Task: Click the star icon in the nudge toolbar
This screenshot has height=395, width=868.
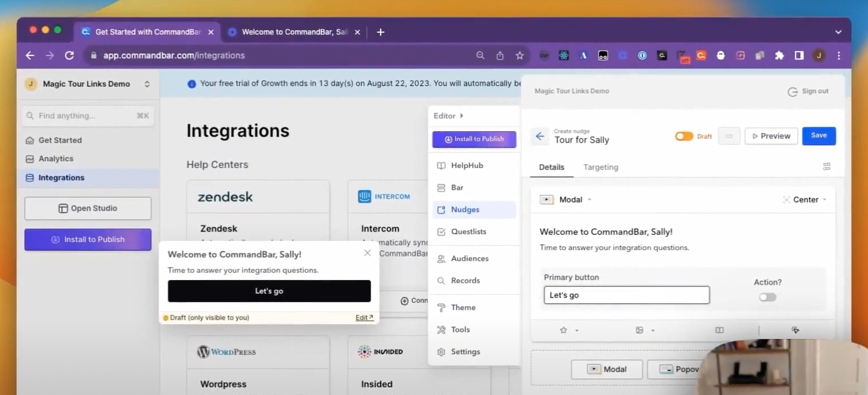Action: coord(564,330)
